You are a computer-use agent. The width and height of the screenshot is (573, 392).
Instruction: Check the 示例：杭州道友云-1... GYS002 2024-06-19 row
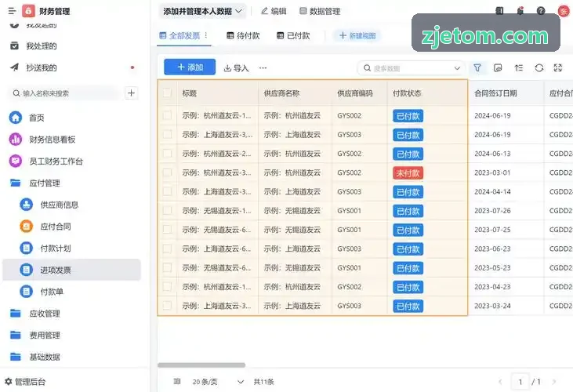167,115
